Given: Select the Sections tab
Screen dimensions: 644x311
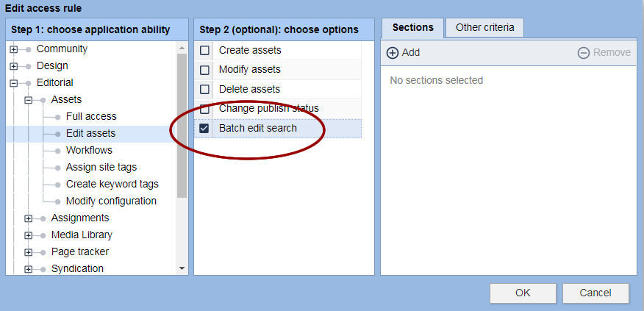Looking at the screenshot, I should click(412, 28).
